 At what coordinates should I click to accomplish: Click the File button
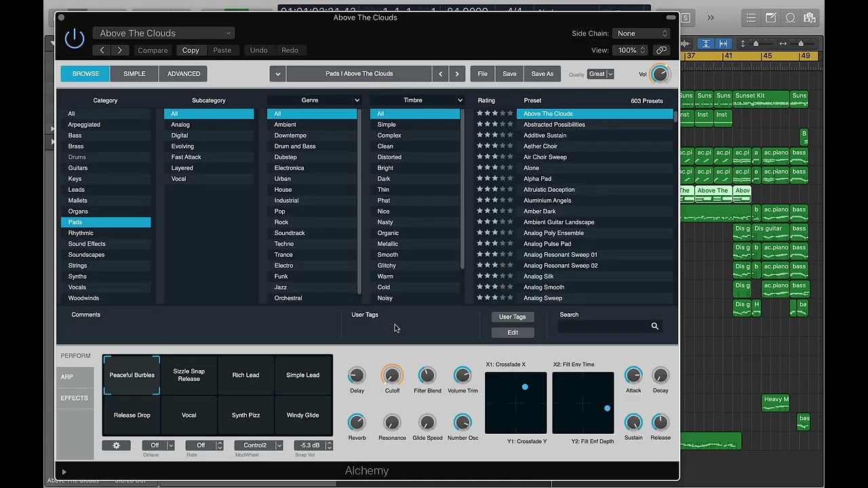point(482,74)
